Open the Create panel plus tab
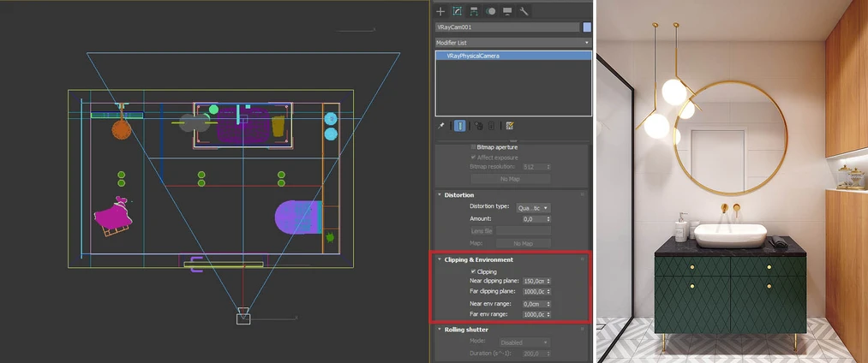Screen dimensions: 868x363 (440, 11)
